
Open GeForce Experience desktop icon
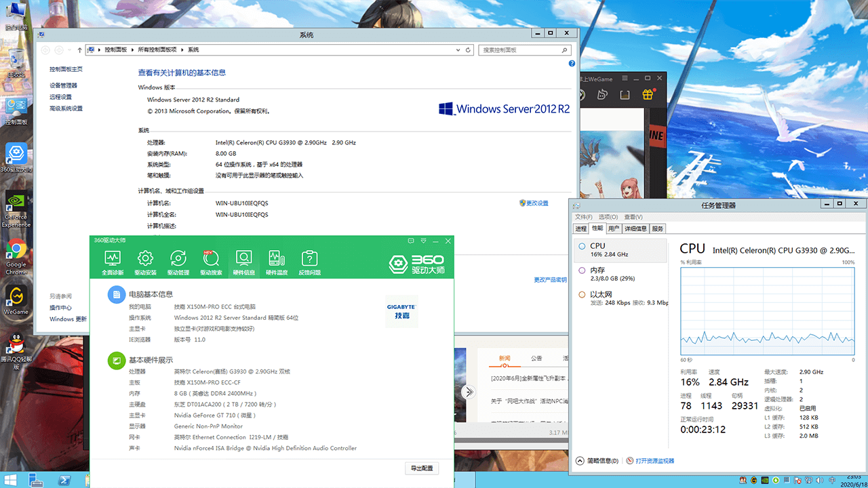point(16,209)
